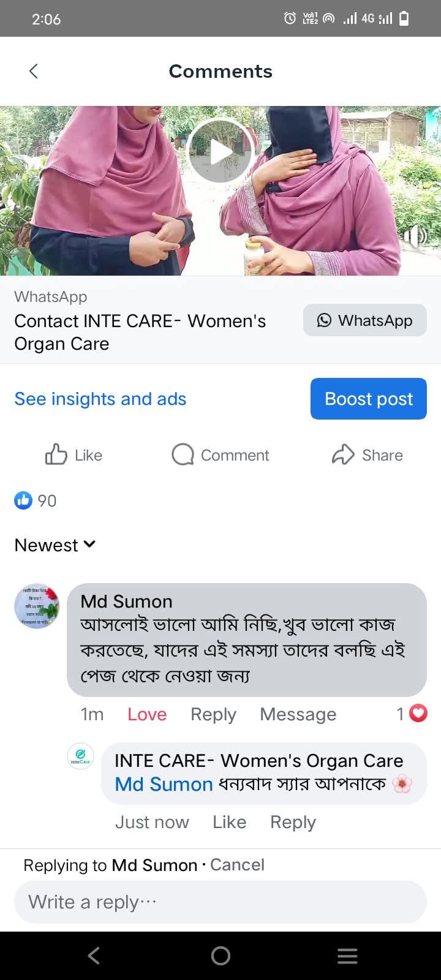Open See insights and ads

[x=100, y=399]
